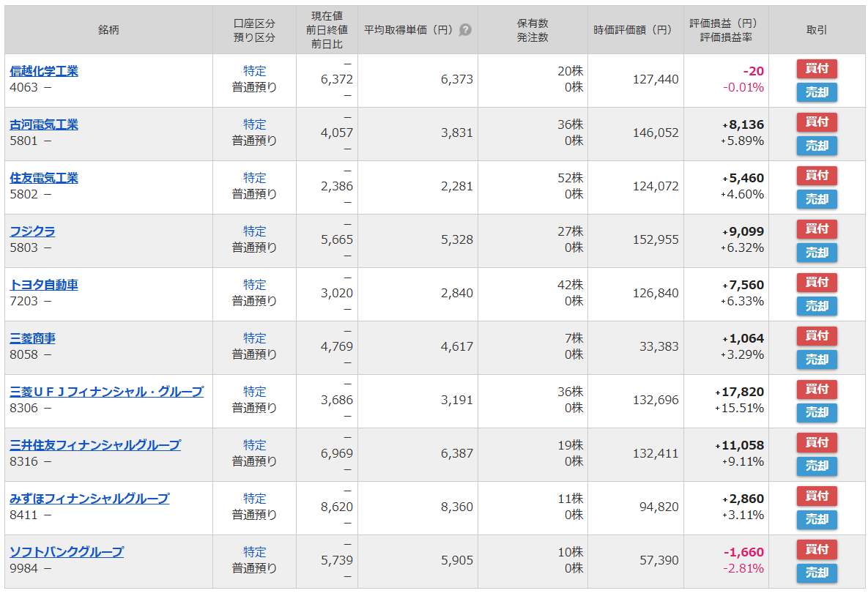The image size is (868, 596).
Task: Click 買付 button for 住友電気工業
Action: pos(817,176)
